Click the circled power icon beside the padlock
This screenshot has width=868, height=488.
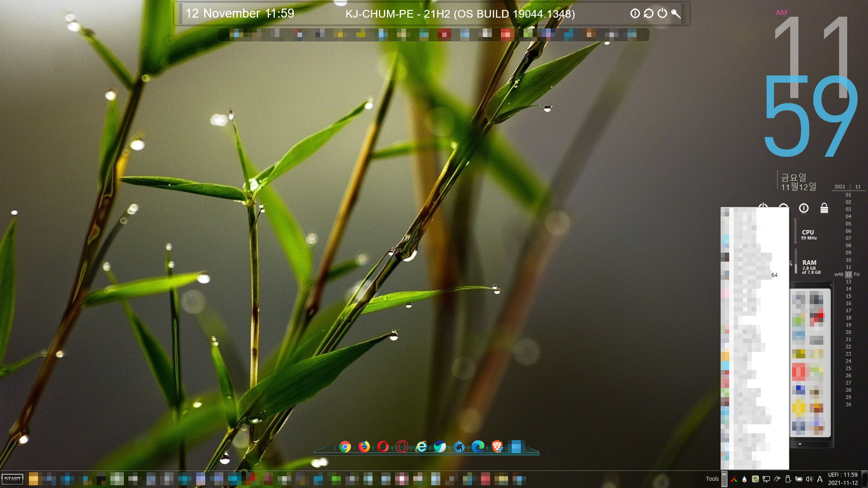pyautogui.click(x=804, y=208)
